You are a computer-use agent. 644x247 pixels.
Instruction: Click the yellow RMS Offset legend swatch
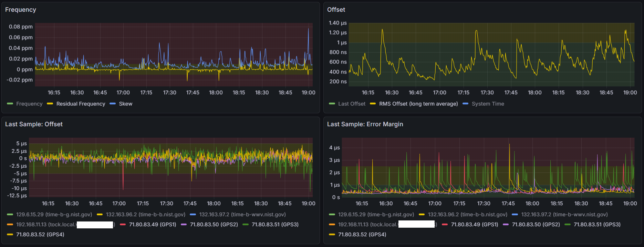pos(373,103)
